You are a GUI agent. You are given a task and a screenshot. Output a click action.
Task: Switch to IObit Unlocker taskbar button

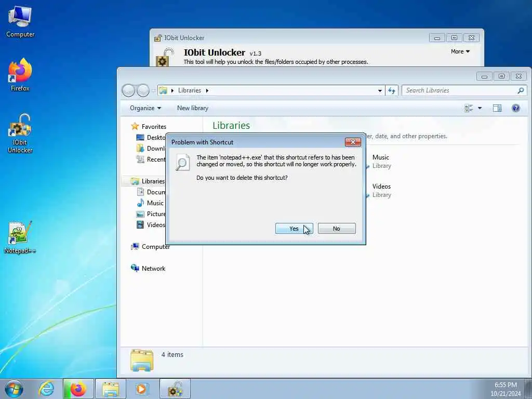[x=175, y=389]
